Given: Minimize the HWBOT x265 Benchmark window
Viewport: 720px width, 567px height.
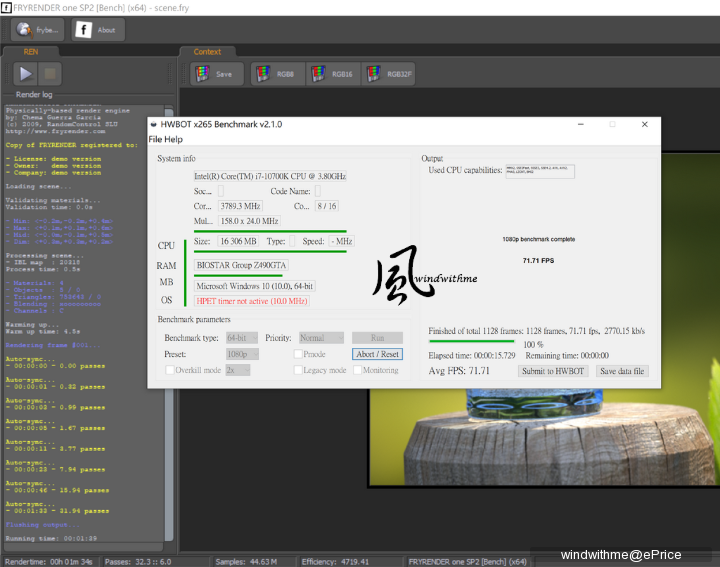Looking at the screenshot, I should point(580,124).
